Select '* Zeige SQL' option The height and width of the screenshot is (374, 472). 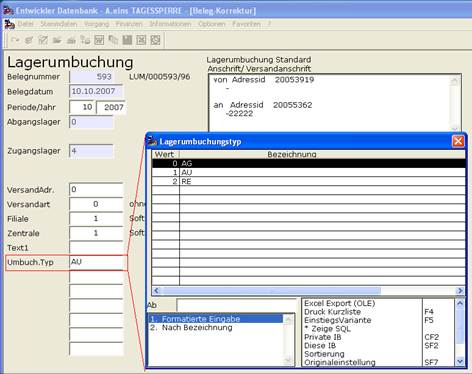[327, 329]
